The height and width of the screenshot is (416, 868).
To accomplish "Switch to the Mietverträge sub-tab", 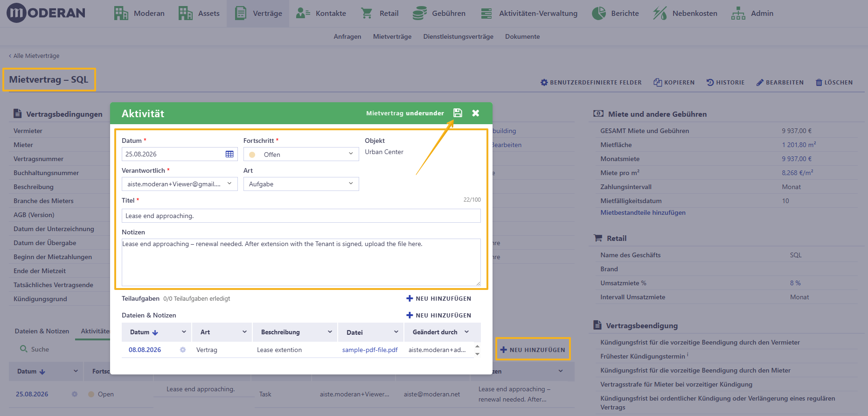I will tap(392, 36).
